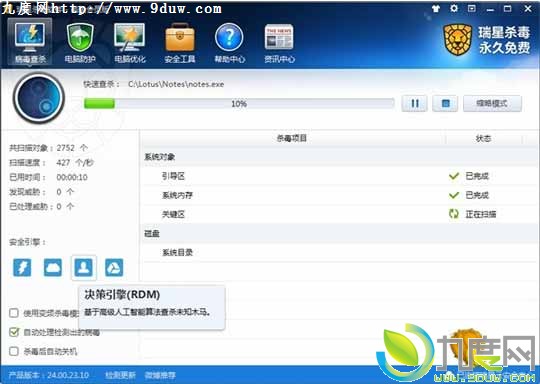Viewport: 540px width, 384px height.
Task: Enable 杀毒后自动关机 checkbox
Action: 14,351
